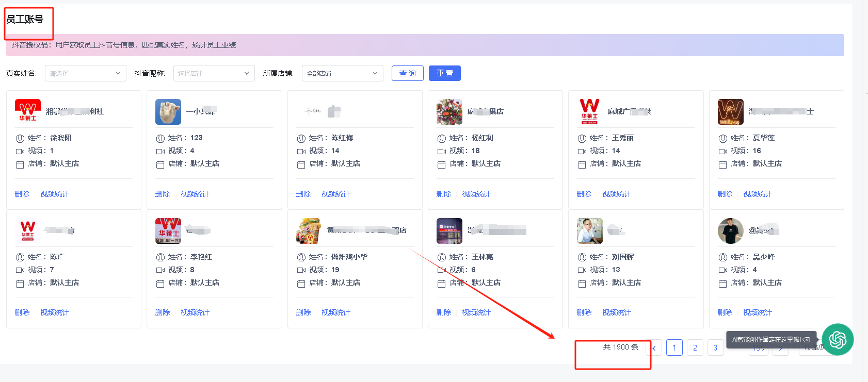Click the dark W avatar on 夏华莲's card
Screen dimensions: 868x382
[x=731, y=111]
